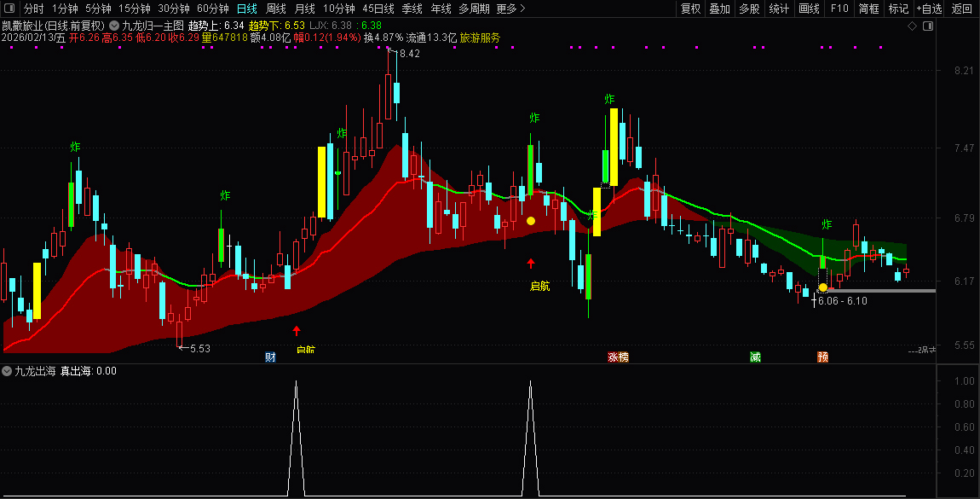Screen dimensions: 980x499
Task: Select the 15分钟 period tab
Action: click(x=135, y=9)
